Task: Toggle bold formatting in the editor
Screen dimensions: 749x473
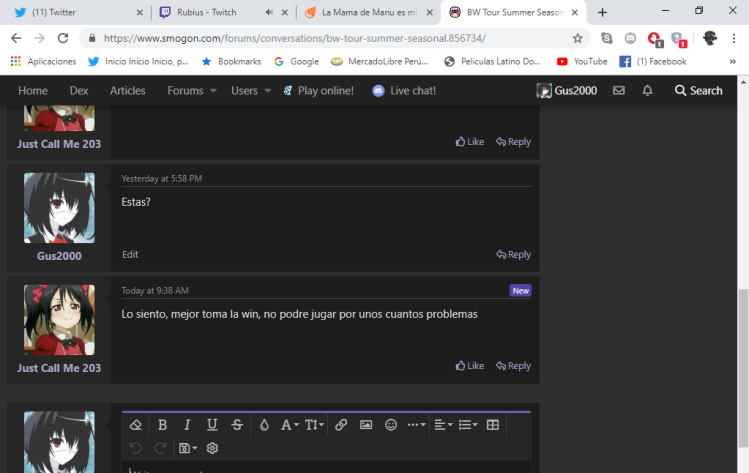Action: pos(162,425)
